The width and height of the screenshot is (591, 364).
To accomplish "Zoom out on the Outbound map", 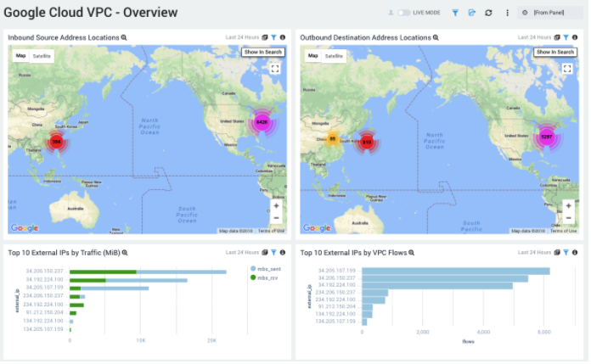I will [x=568, y=218].
